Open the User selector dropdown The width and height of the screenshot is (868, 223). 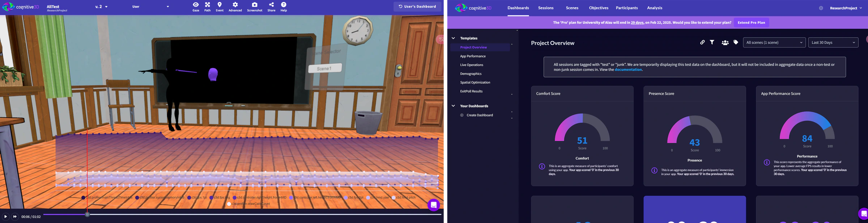pyautogui.click(x=151, y=7)
